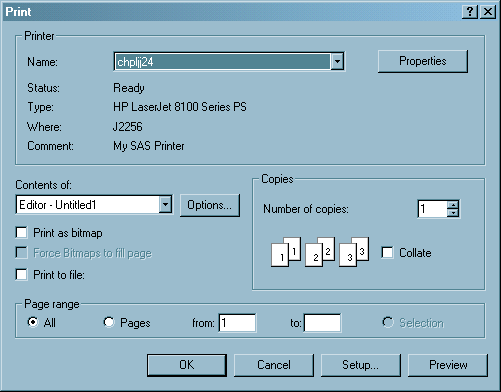The image size is (501, 392).
Task: Open the printer Name dropdown arrow
Action: pyautogui.click(x=337, y=62)
